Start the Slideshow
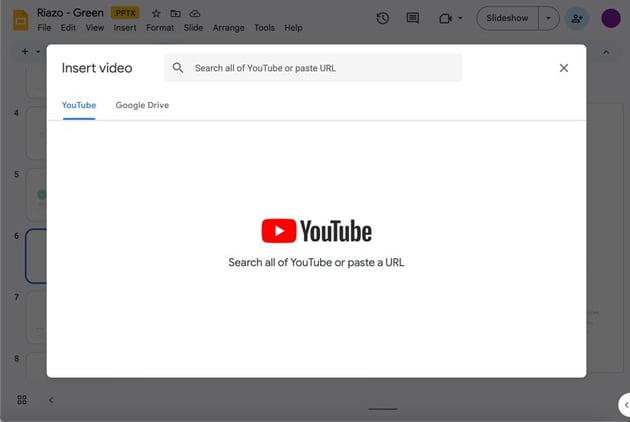This screenshot has height=422, width=630. coord(508,18)
